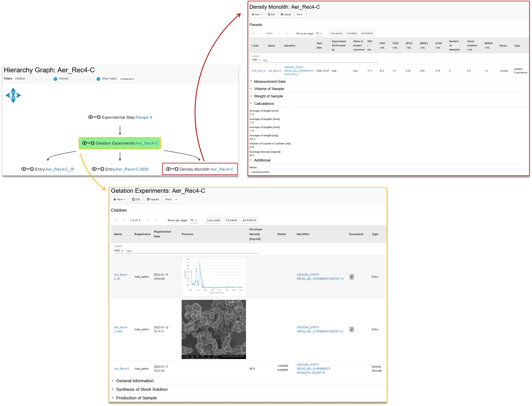Expand Weight of Sample section
The height and width of the screenshot is (406, 532).
(268, 96)
